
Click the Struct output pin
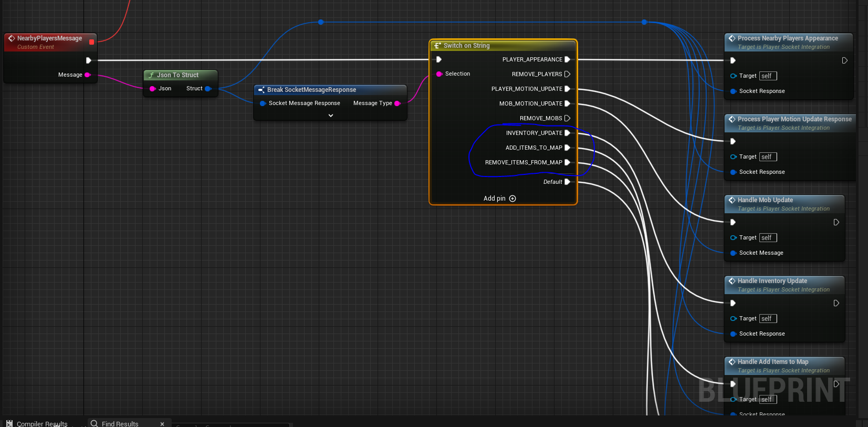208,89
